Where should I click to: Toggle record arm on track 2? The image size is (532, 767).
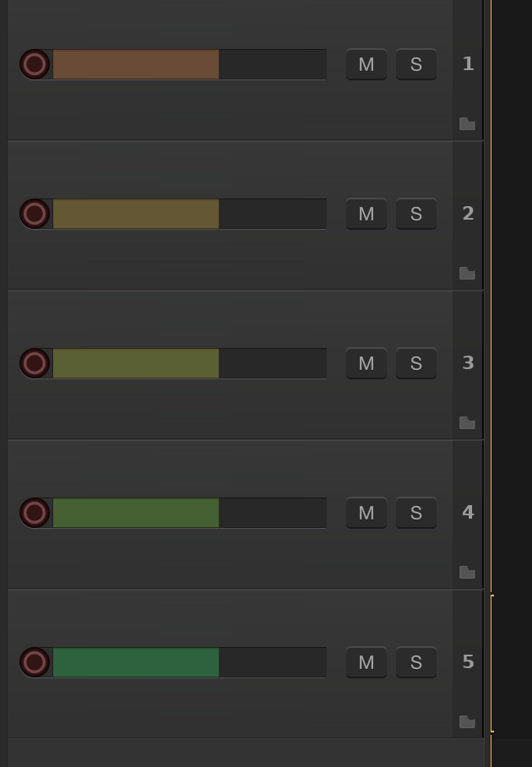(35, 213)
